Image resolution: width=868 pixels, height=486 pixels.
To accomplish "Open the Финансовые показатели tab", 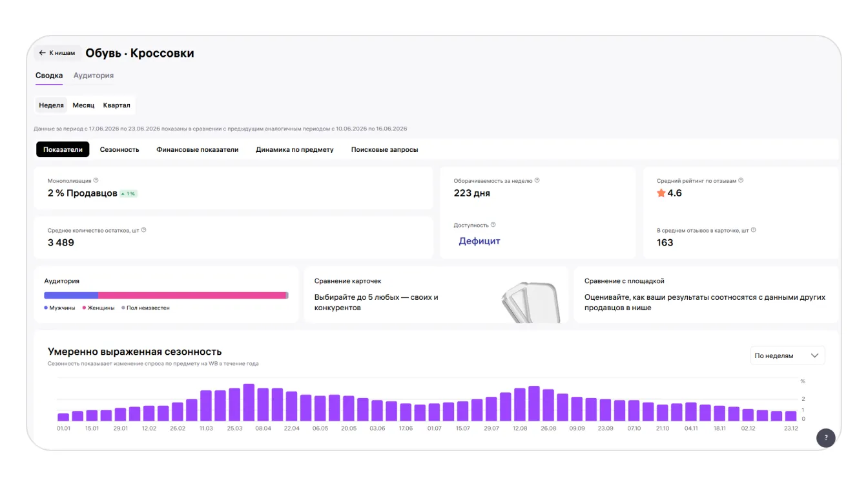I will tap(198, 149).
